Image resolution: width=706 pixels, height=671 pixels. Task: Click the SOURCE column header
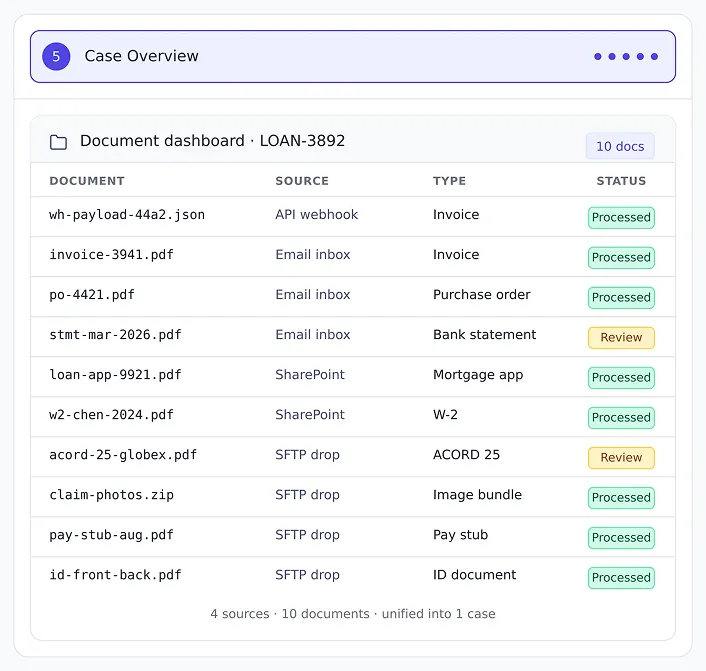tap(302, 181)
